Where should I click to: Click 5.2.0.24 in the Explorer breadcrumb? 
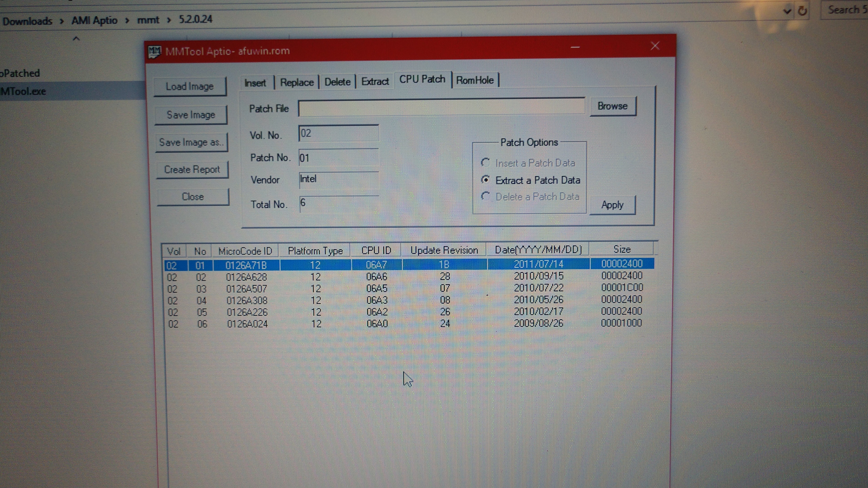(x=196, y=19)
